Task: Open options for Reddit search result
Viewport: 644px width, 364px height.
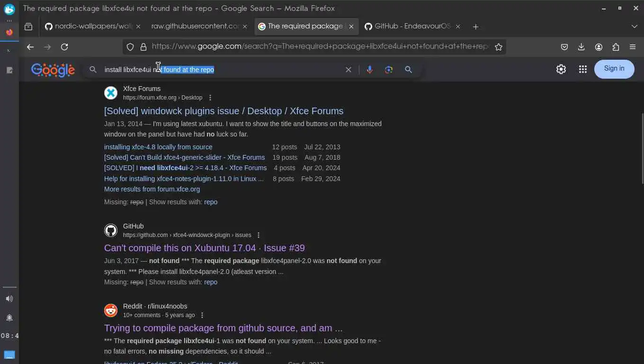Action: point(202,315)
